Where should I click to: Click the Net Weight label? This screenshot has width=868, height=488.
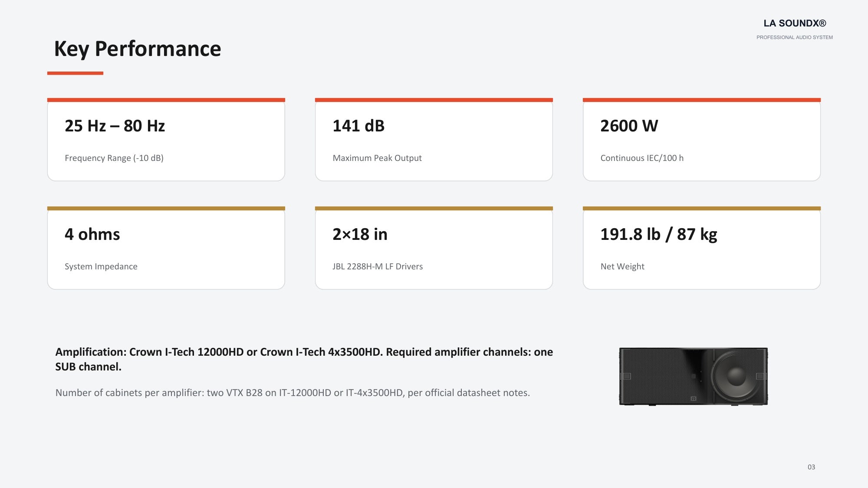[x=622, y=267]
